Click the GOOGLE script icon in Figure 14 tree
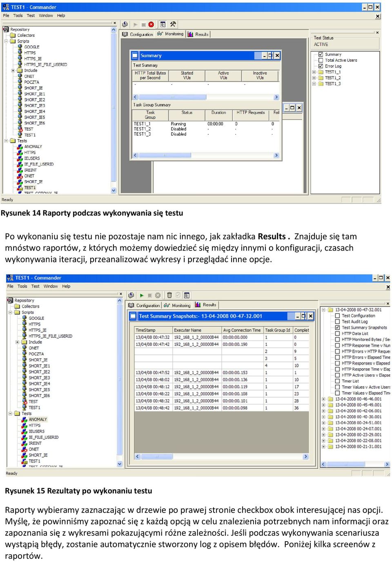This screenshot has width=392, height=562. [20, 47]
